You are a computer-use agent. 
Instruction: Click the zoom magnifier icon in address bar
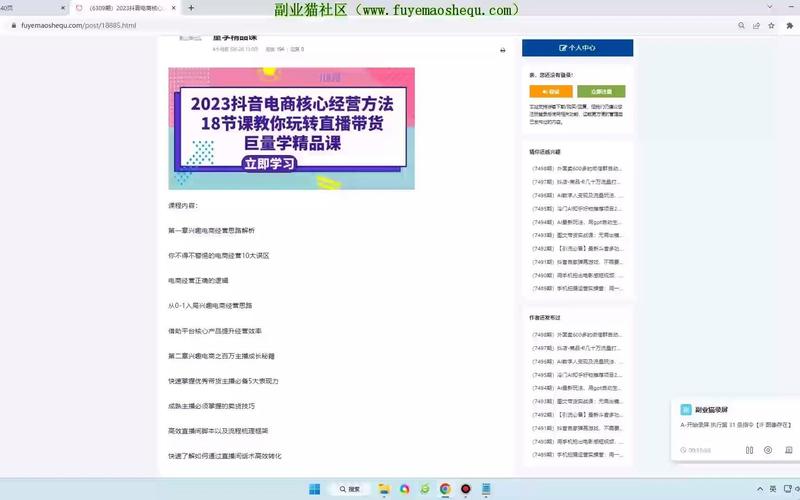[x=741, y=25]
